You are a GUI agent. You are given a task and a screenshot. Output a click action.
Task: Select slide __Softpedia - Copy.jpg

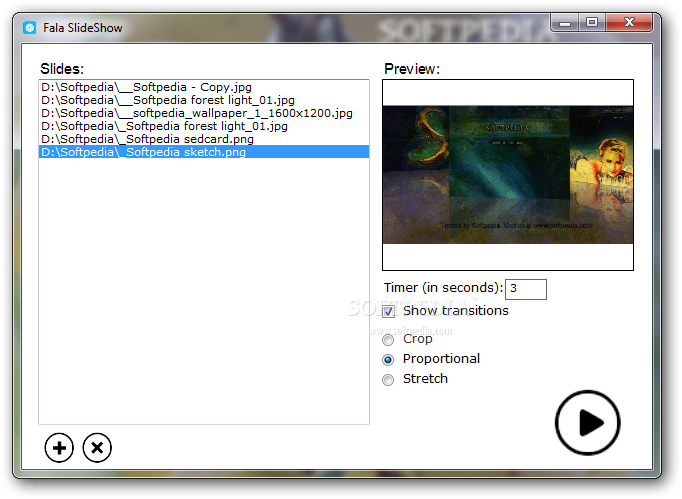pos(204,87)
